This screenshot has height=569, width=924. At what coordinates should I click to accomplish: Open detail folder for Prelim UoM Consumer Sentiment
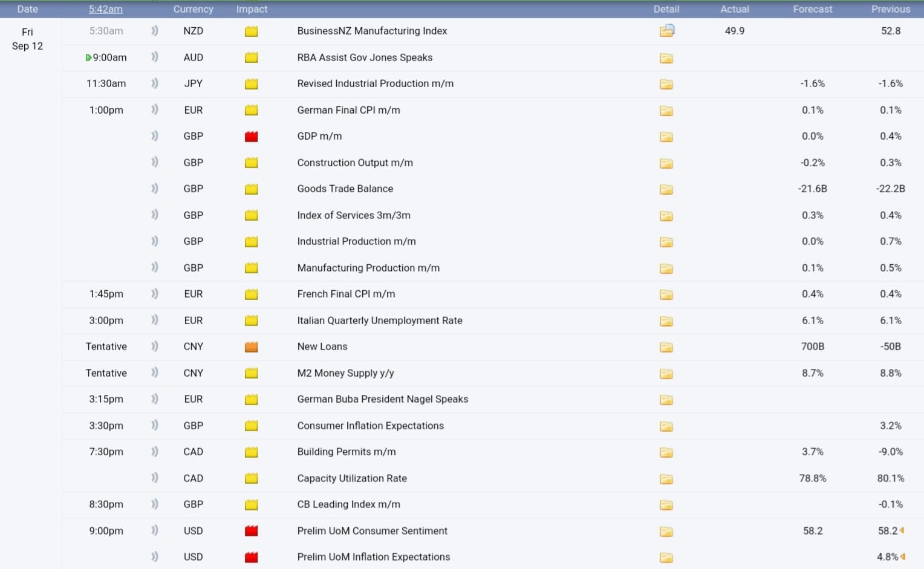(666, 532)
